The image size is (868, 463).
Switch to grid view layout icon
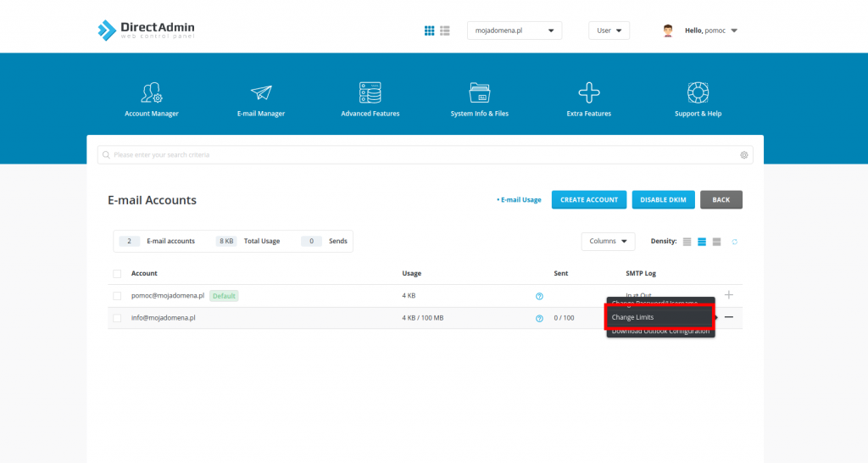click(430, 31)
